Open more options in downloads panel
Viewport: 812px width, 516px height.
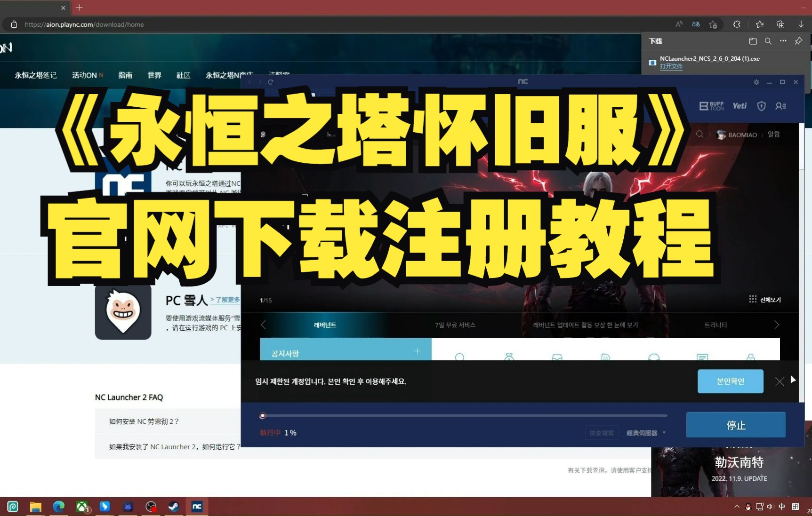[x=783, y=41]
